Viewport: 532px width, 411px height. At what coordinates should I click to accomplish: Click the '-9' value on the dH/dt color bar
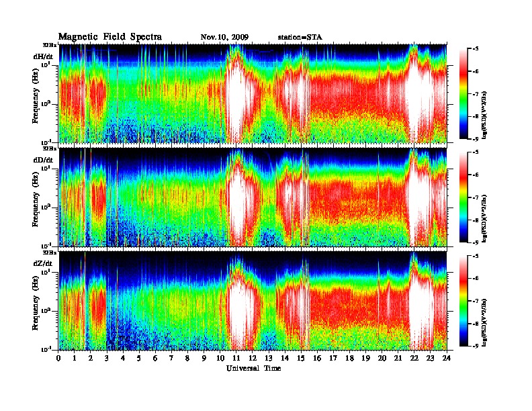pos(476,139)
